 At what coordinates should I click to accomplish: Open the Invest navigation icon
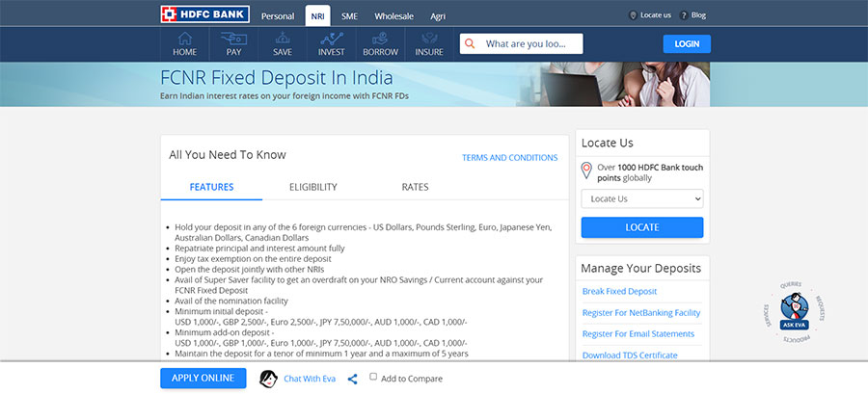[331, 44]
